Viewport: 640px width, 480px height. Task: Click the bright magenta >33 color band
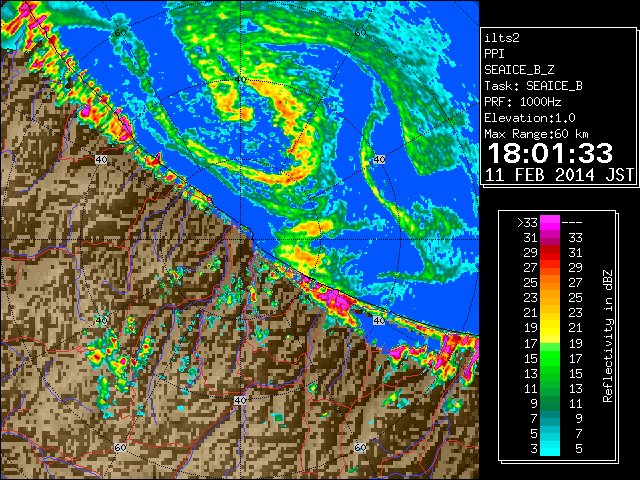point(550,222)
